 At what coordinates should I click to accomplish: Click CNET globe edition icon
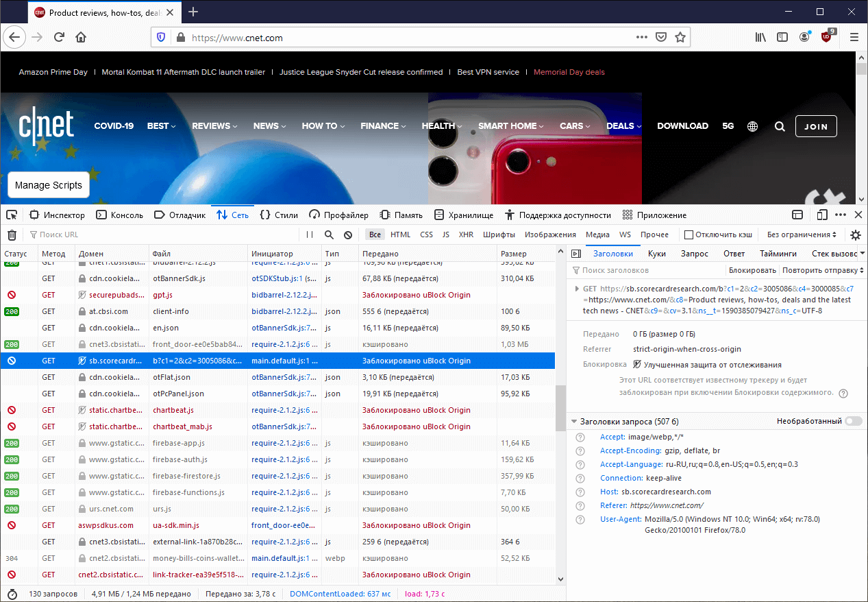pyautogui.click(x=753, y=126)
